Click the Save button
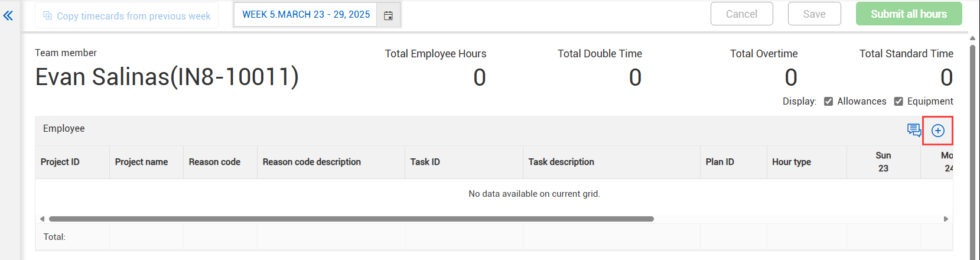Image resolution: width=980 pixels, height=260 pixels. (814, 14)
